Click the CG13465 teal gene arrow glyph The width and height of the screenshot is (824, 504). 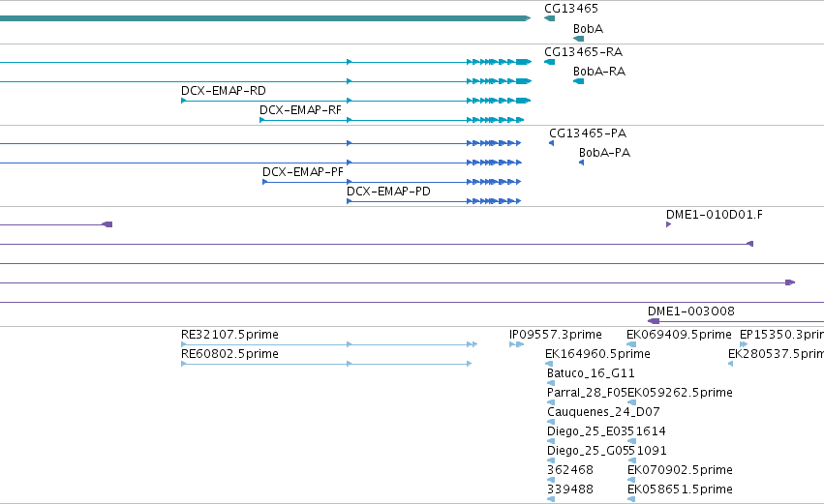click(x=550, y=18)
